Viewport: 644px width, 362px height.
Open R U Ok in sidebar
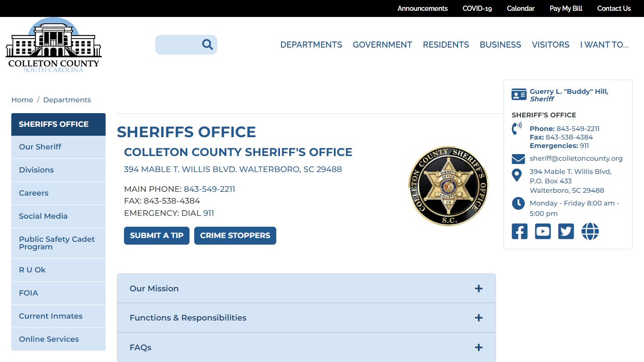click(58, 270)
